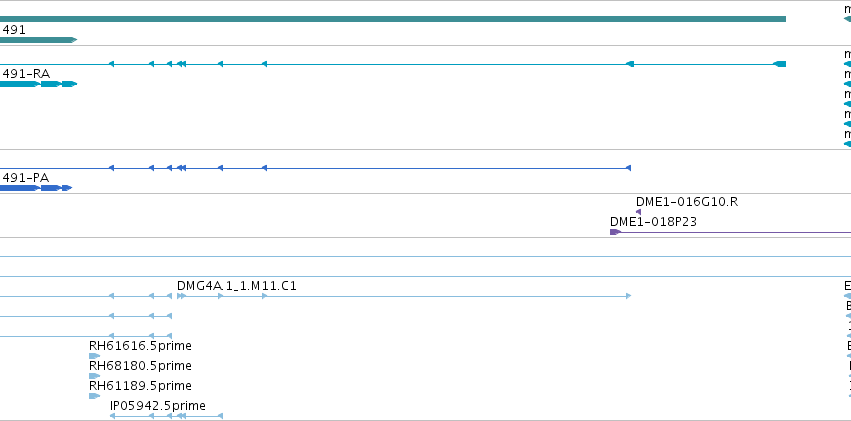851x421 pixels.
Task: Click short teal gene arrow below 491 label
Action: tap(38, 40)
